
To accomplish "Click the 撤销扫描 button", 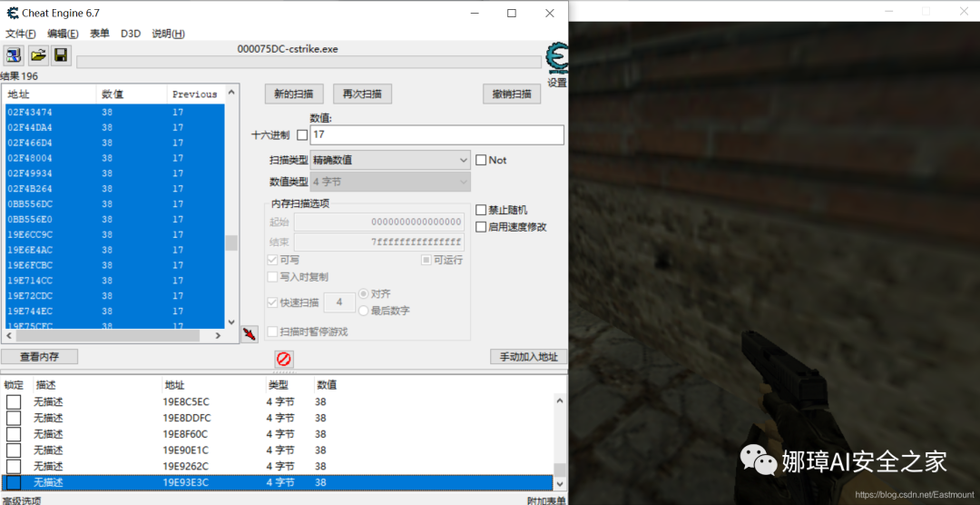I will [512, 94].
